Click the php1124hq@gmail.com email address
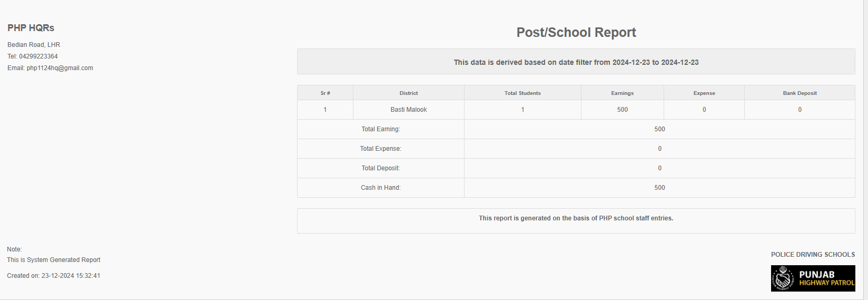The width and height of the screenshot is (868, 300). coord(60,68)
